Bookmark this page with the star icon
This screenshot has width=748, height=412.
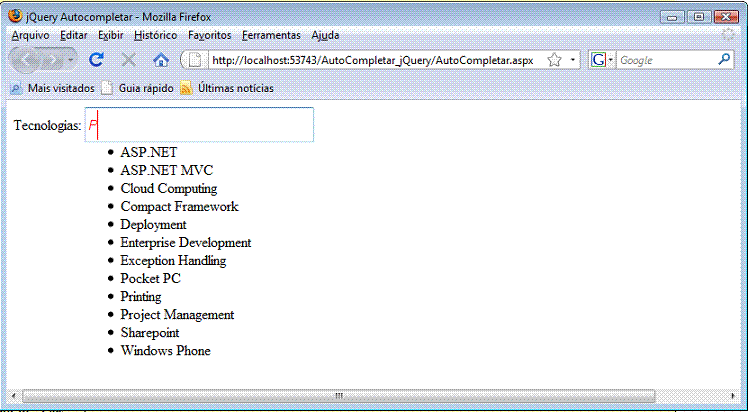(x=554, y=60)
